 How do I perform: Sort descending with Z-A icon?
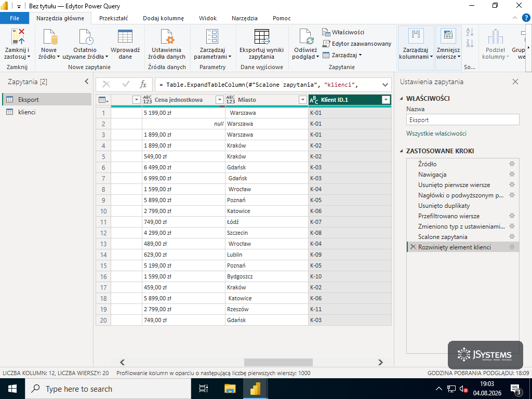click(470, 44)
